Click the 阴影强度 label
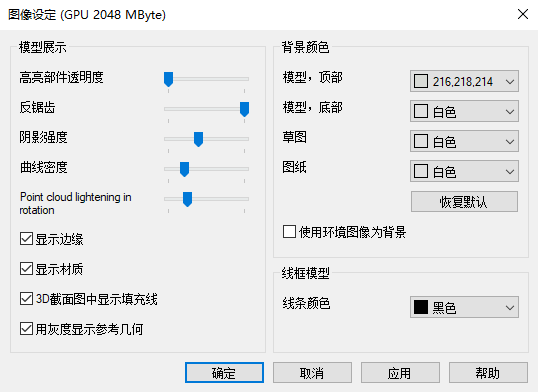Screen dimensions: 538x392 click(x=43, y=137)
